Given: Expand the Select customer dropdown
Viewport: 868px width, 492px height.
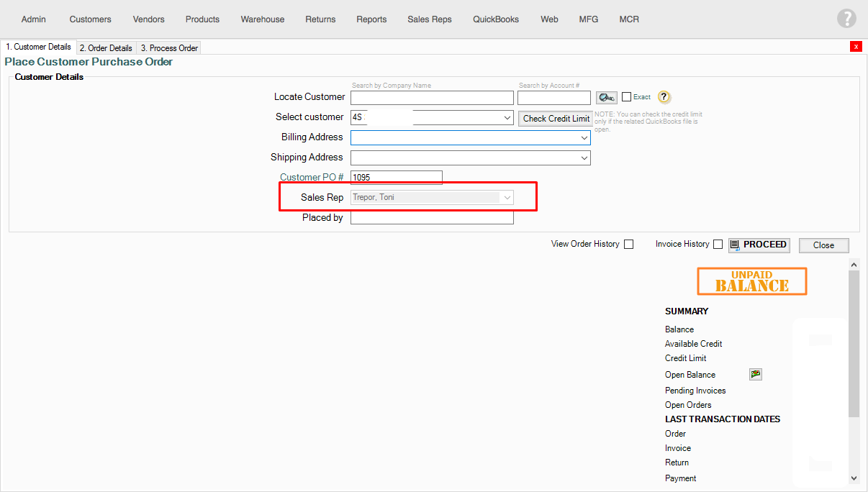Looking at the screenshot, I should pyautogui.click(x=507, y=117).
